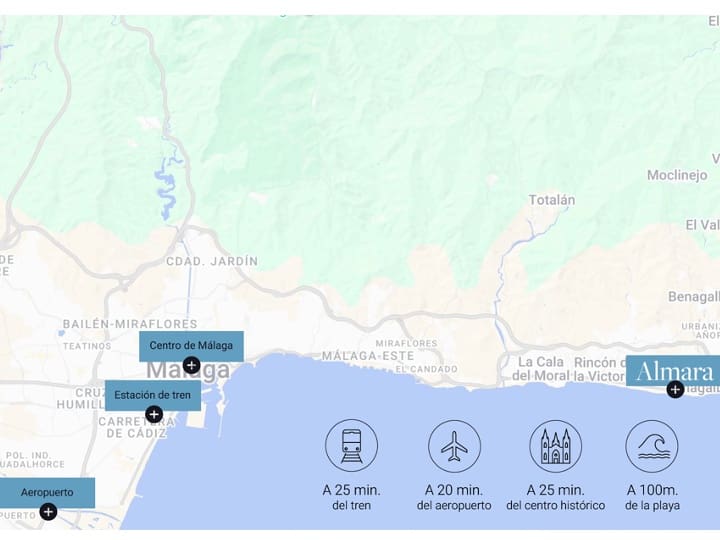720x540 pixels.
Task: Select the Aeropuerto label box
Action: pos(47,493)
